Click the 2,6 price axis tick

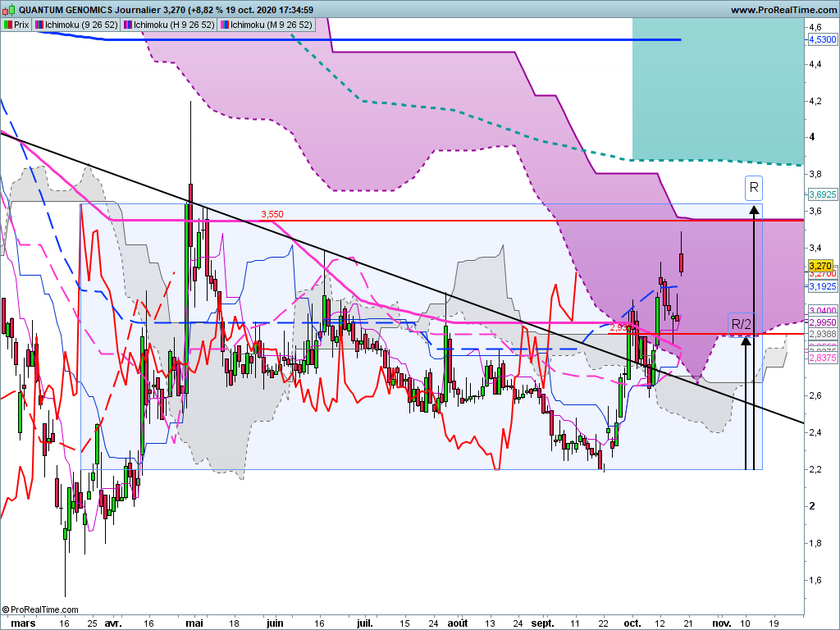[815, 396]
